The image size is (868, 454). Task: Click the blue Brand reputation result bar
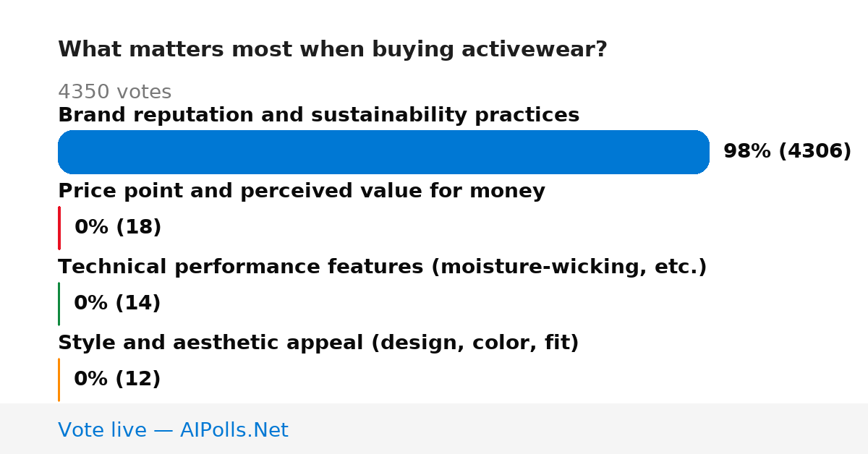coord(383,152)
